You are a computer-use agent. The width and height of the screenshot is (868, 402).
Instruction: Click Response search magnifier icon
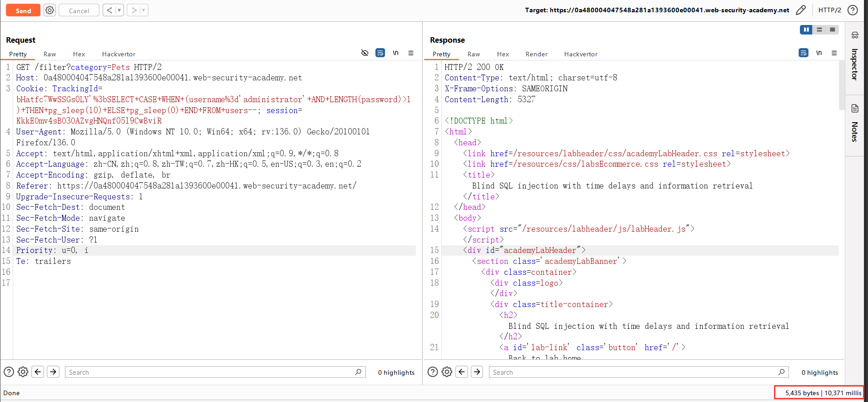click(x=781, y=372)
